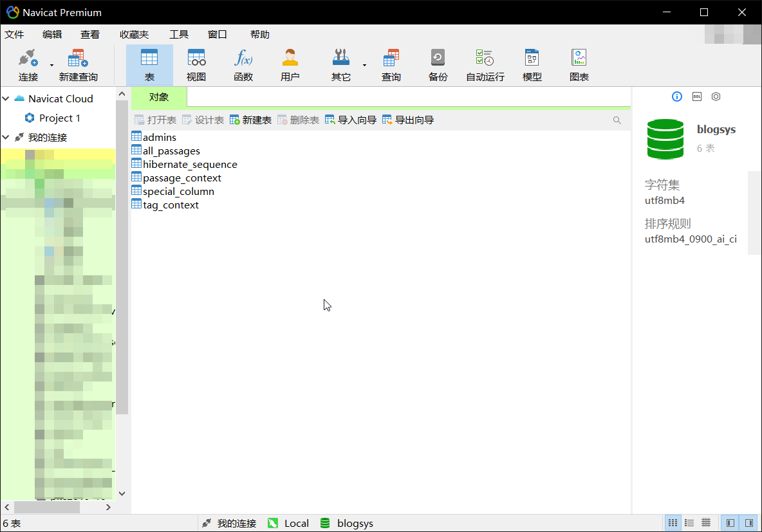Screen dimensions: 762x532
Task: Select the 我的连接 tree item
Action: 41,138
